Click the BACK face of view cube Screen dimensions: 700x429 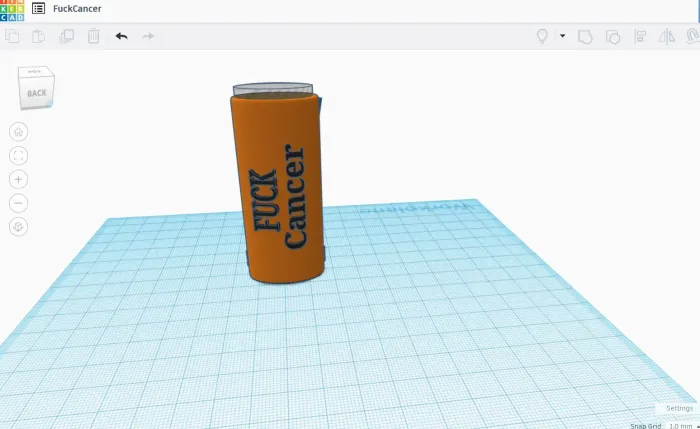(37, 93)
